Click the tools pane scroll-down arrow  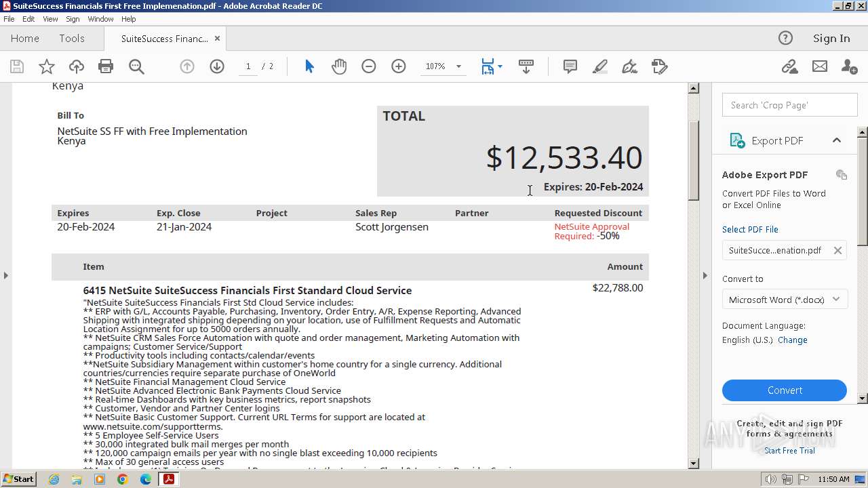(863, 399)
